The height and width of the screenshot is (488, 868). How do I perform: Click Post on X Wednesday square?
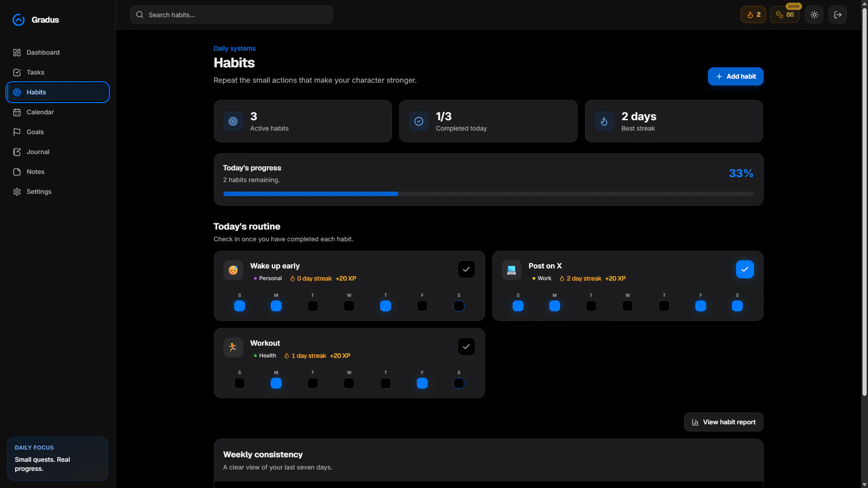[x=627, y=306]
